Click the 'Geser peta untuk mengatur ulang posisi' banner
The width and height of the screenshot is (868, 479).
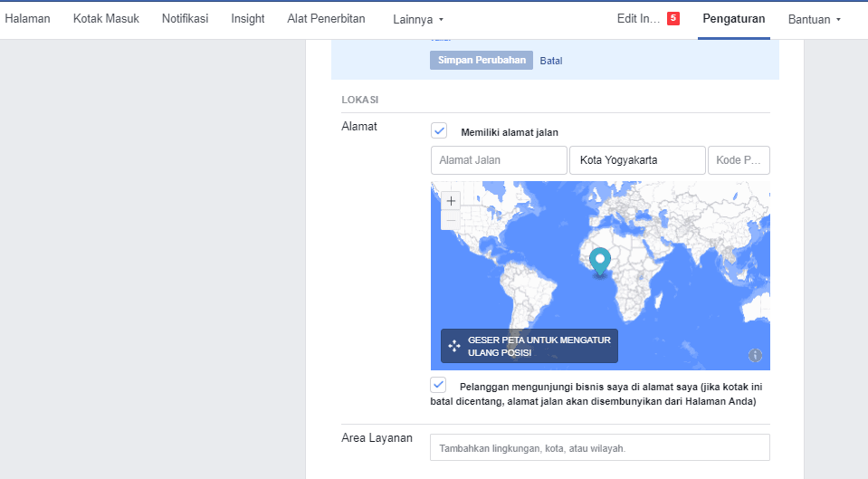pos(529,346)
